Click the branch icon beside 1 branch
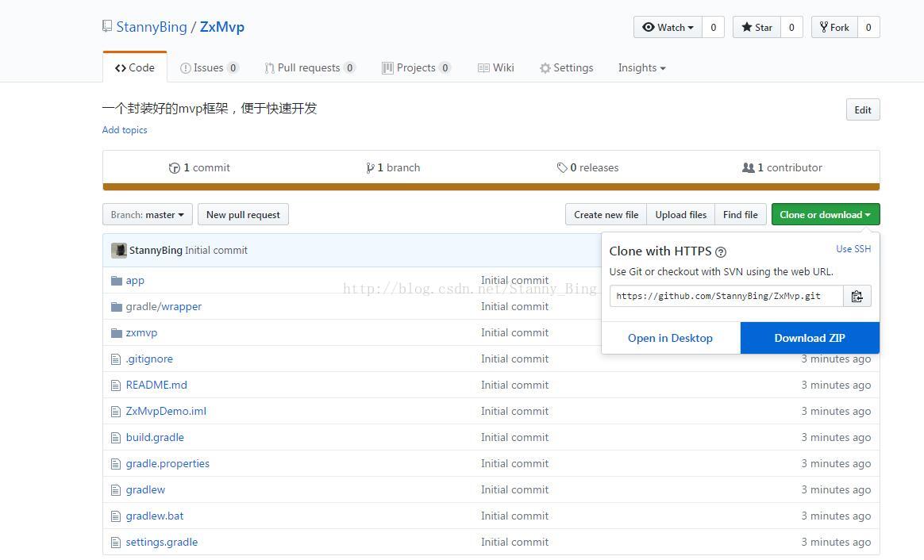Viewport: 924px width, 560px height. [x=370, y=168]
